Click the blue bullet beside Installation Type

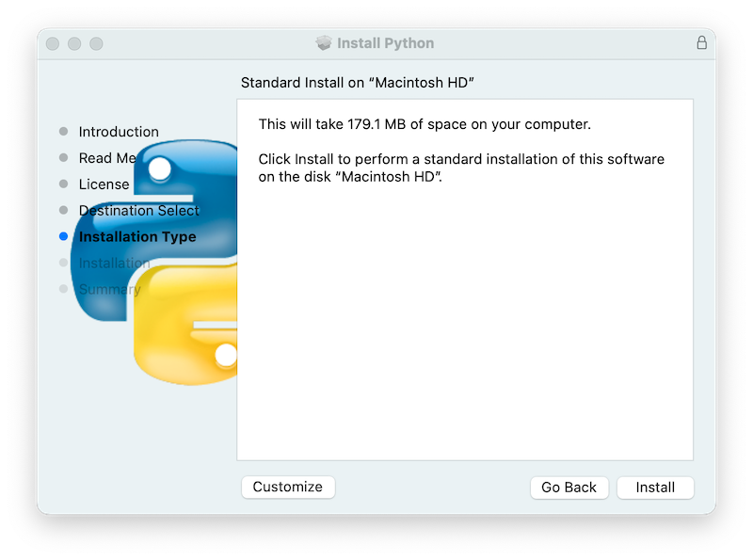click(63, 236)
